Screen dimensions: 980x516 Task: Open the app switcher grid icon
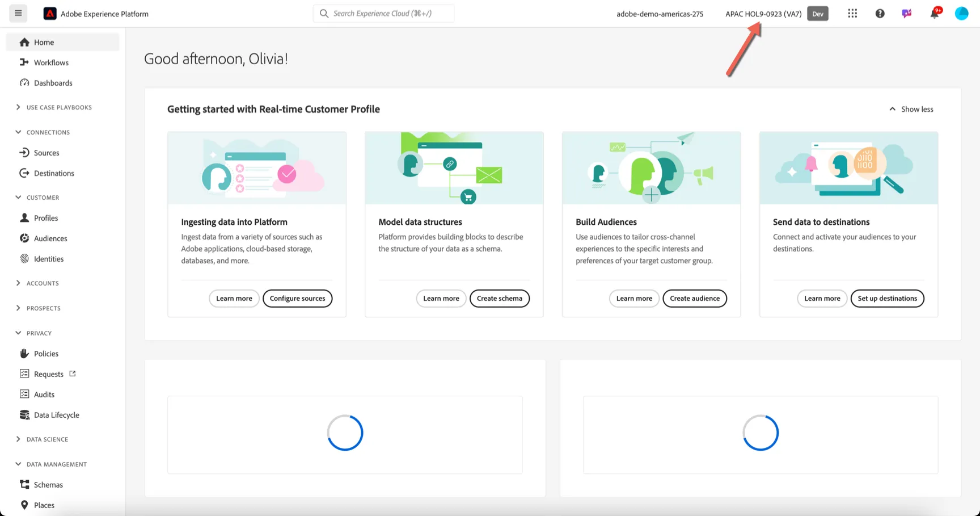click(x=852, y=13)
